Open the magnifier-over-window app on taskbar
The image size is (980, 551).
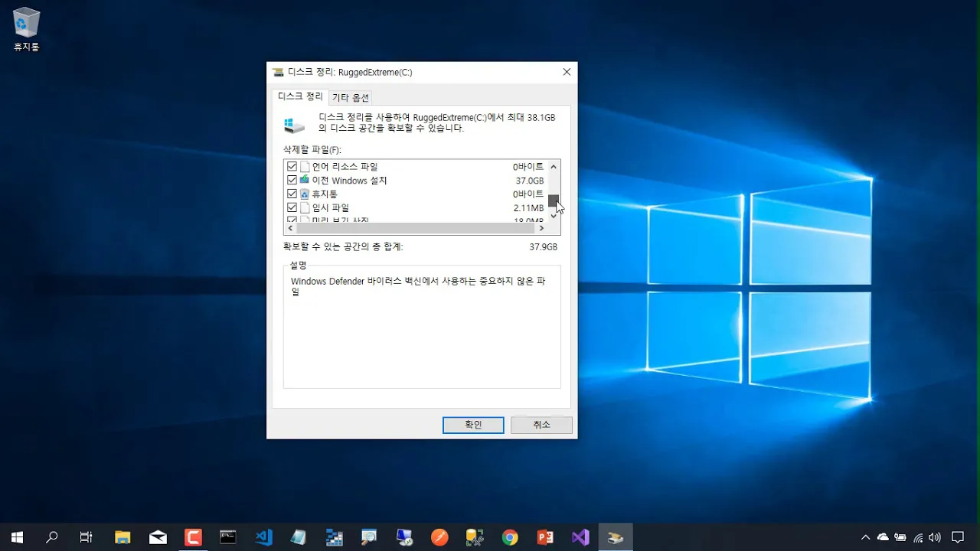tap(369, 537)
